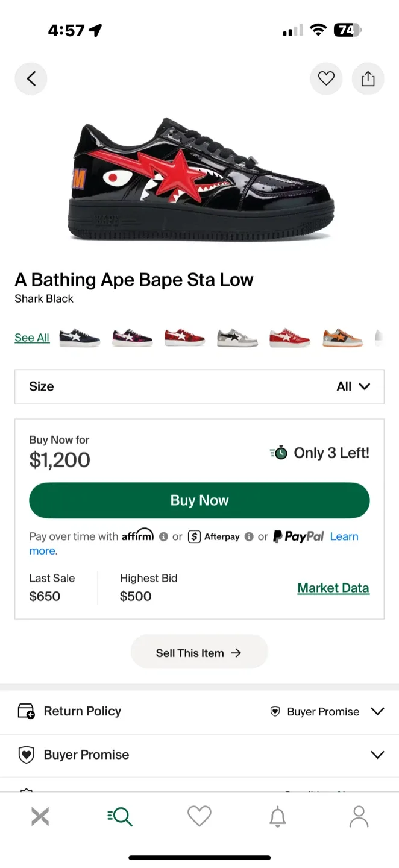The width and height of the screenshot is (399, 868).
Task: Open Market Data link
Action: 333,588
